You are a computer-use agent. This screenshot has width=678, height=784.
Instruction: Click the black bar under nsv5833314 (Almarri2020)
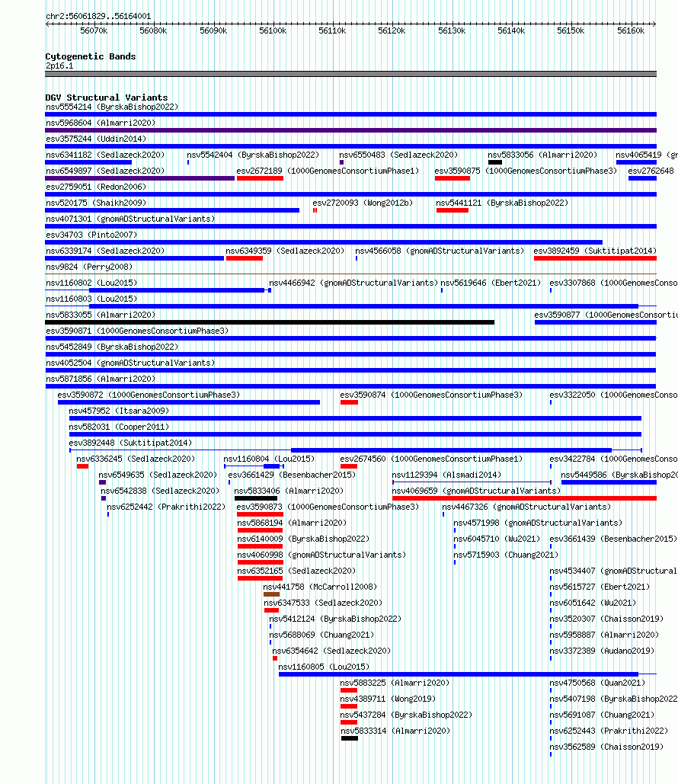pos(350,738)
